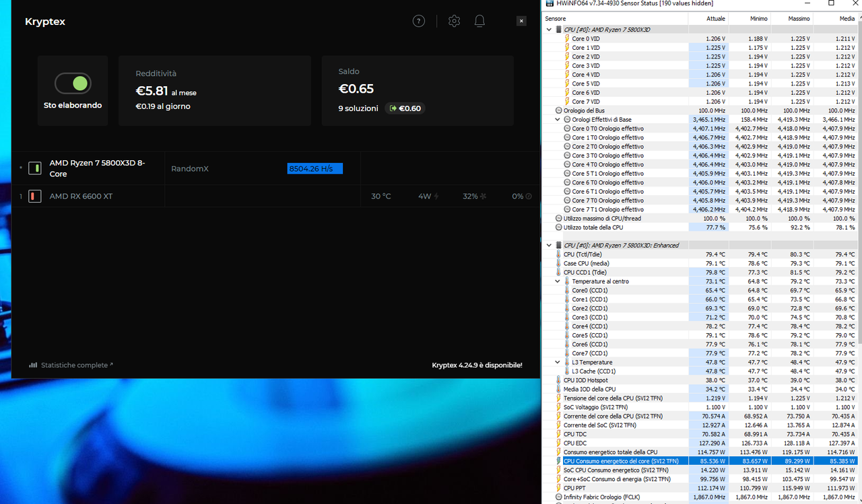Click thermometer icon of CPU (Tctl/Tdie)
The image size is (862, 504).
point(558,254)
